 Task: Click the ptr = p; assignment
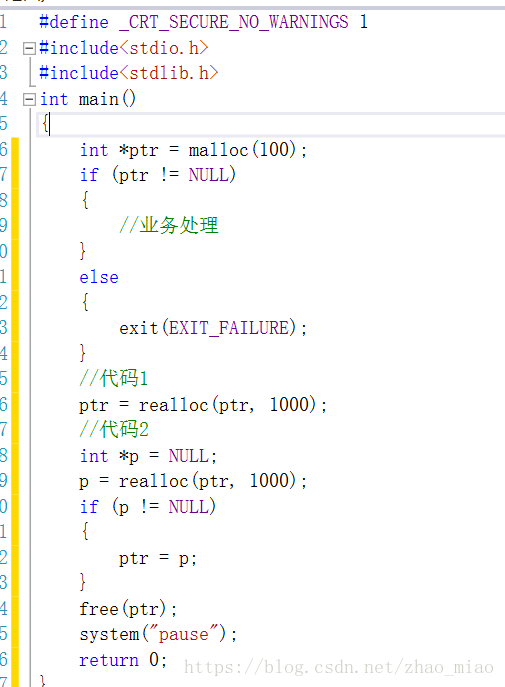158,558
